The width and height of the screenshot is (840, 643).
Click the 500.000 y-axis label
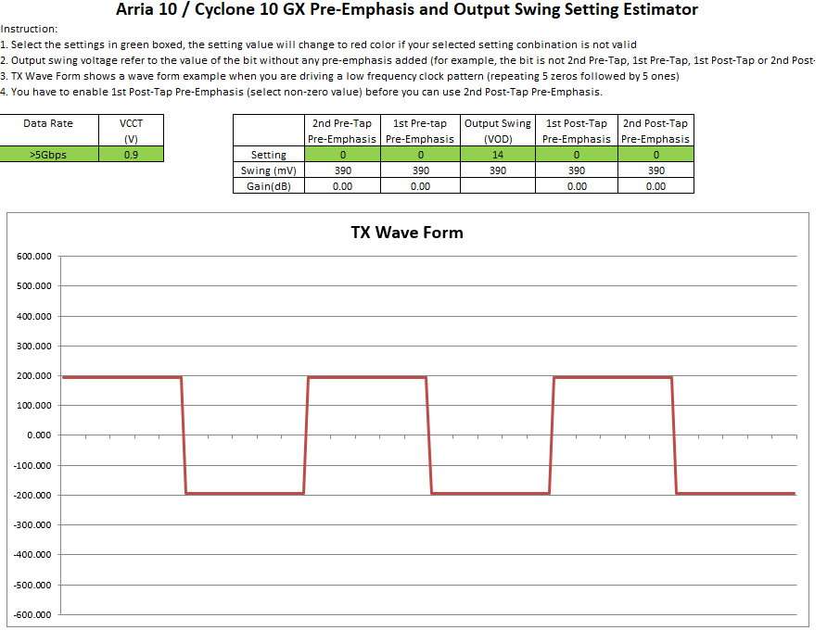[x=33, y=286]
